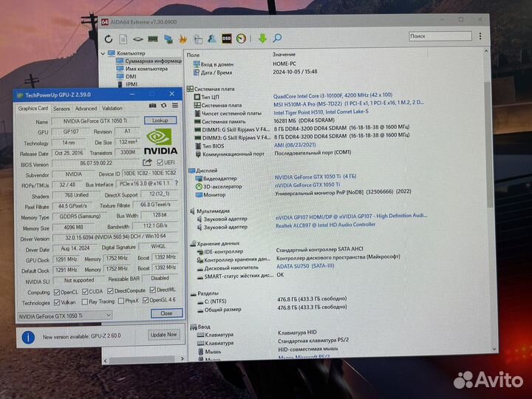Click the Lookup button in GPU-Z
This screenshot has height=399, width=532.
pyautogui.click(x=160, y=120)
